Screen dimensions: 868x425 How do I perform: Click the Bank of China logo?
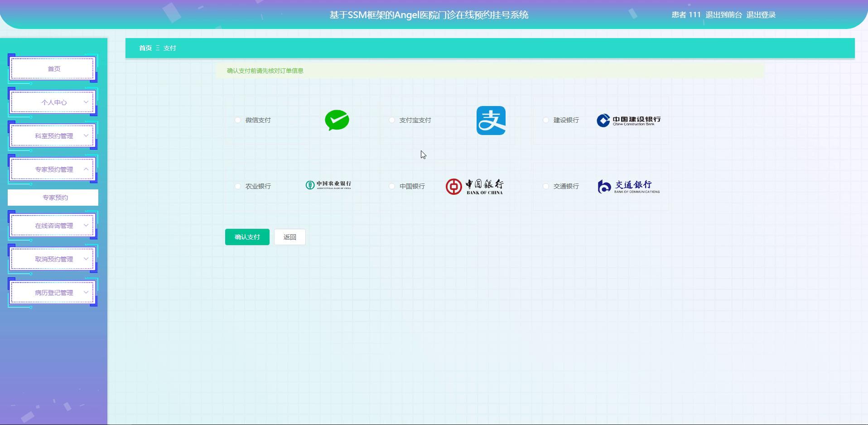[x=474, y=186]
